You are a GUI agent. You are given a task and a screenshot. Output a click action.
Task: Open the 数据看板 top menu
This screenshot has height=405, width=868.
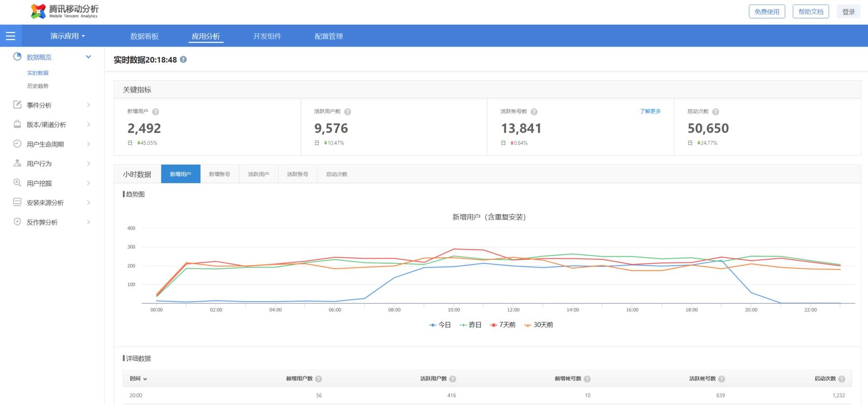(144, 36)
